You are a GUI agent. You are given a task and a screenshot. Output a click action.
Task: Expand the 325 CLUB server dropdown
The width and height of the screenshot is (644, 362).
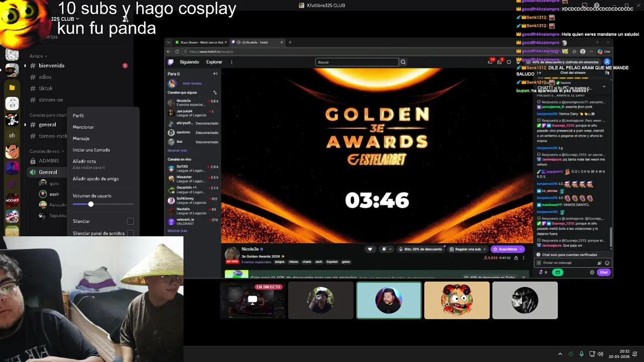point(65,19)
